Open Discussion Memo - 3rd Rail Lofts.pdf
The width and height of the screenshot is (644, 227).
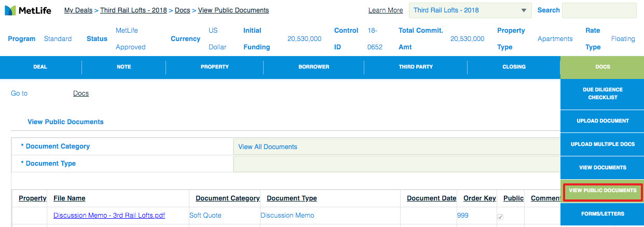coord(109,216)
